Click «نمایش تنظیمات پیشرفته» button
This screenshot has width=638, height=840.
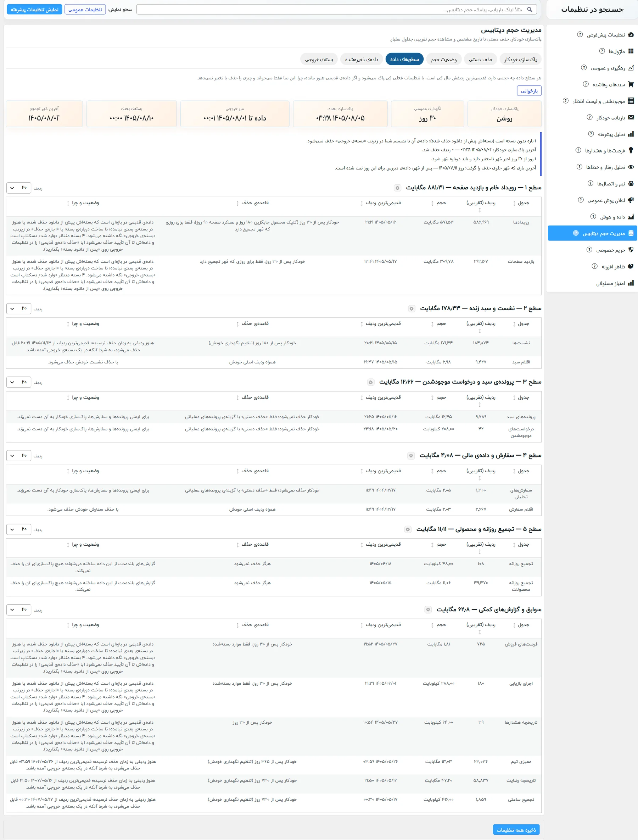35,10
